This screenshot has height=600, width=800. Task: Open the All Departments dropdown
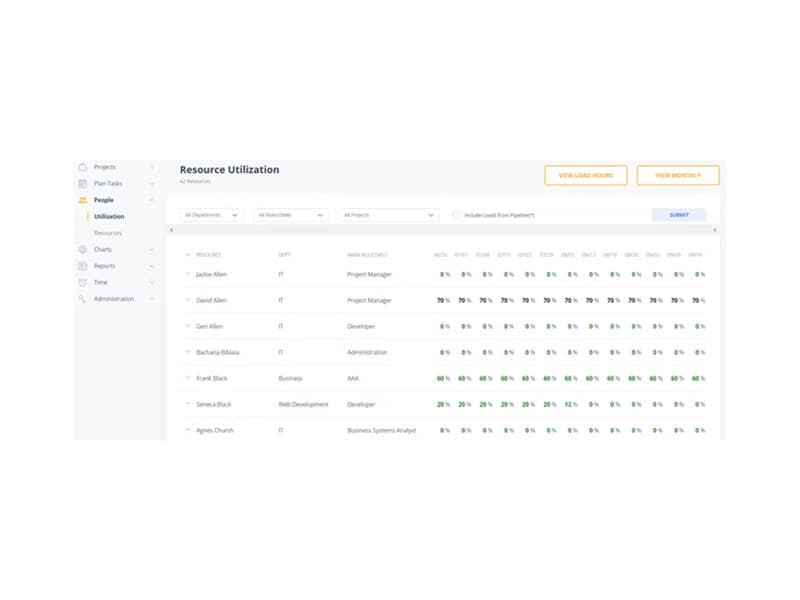[211, 215]
